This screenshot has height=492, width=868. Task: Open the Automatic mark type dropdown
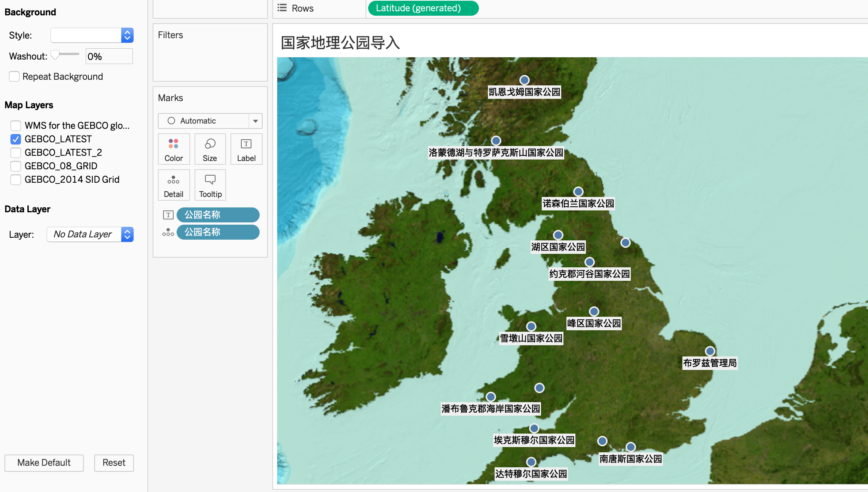[x=210, y=121]
